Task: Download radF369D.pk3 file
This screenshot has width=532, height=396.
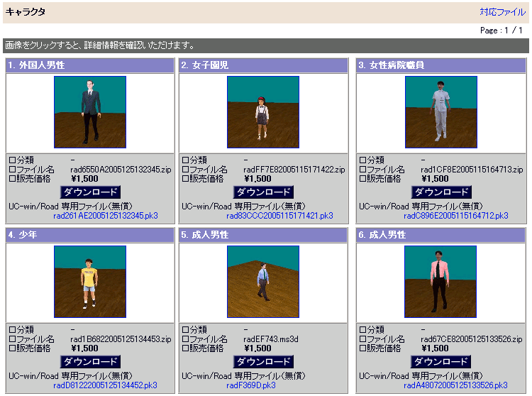Action: click(x=250, y=385)
